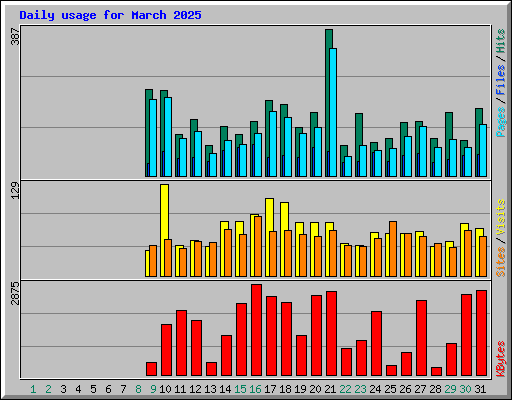Click the 'Visits' legend label
512x400 pixels.
click(x=501, y=218)
